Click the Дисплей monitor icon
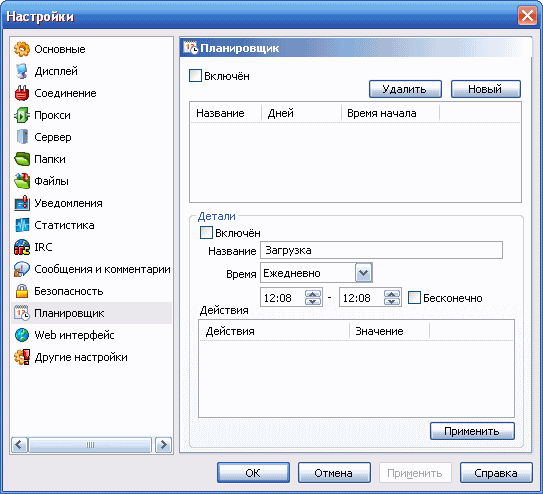 click(22, 71)
